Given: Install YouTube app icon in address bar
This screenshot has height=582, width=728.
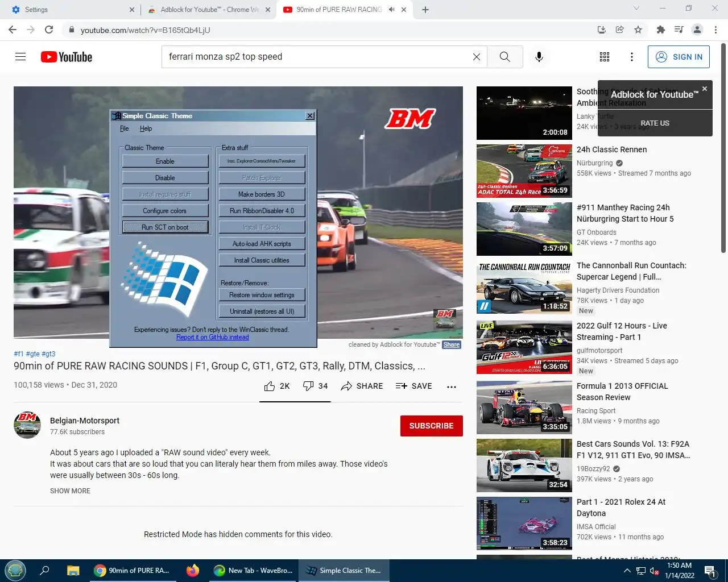Looking at the screenshot, I should coord(601,30).
